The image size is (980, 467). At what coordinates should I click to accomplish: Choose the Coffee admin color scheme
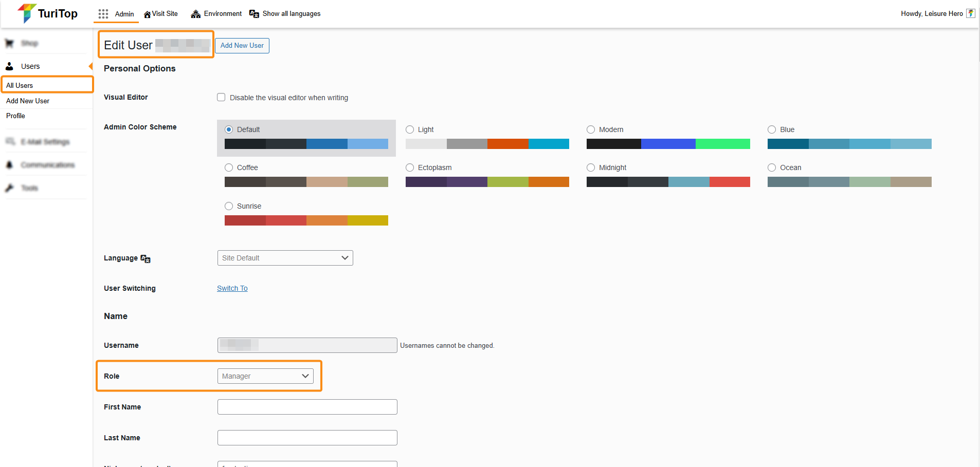(x=229, y=167)
